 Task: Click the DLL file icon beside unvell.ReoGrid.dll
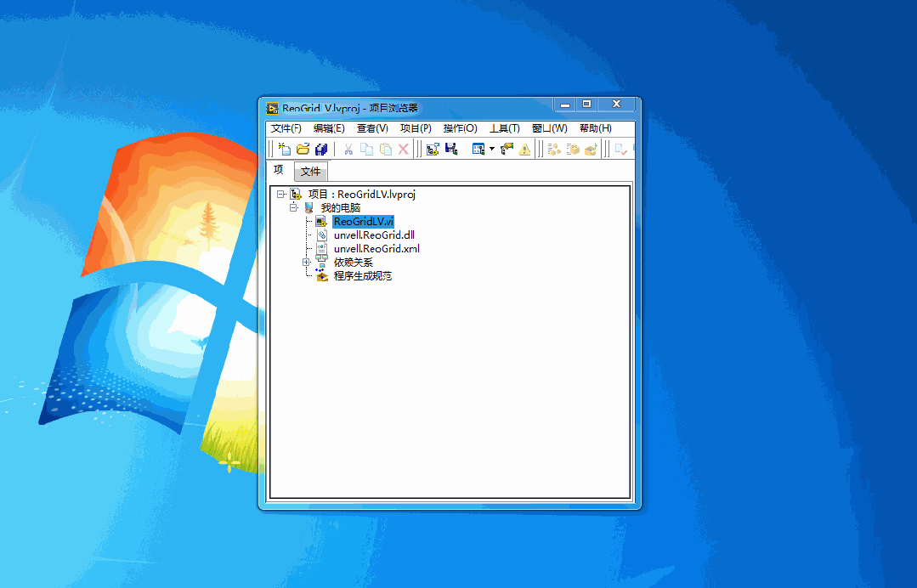tap(321, 235)
